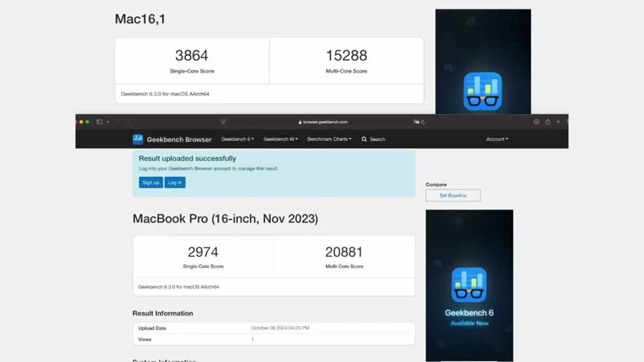
Task: Click the Geekbench 6 Available Now ad banner
Action: coord(469,286)
